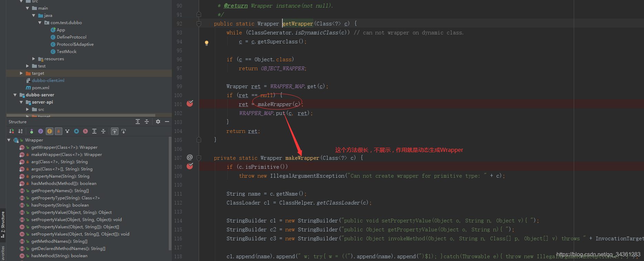Expand the resources folder
644x261 pixels.
(x=34, y=59)
